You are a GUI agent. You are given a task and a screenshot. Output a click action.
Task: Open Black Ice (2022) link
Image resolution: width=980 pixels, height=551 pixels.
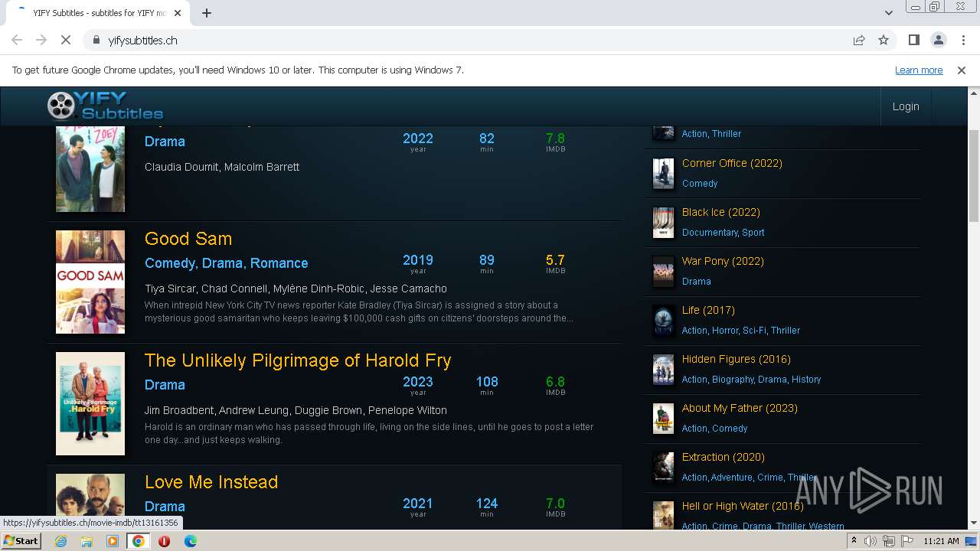click(721, 212)
